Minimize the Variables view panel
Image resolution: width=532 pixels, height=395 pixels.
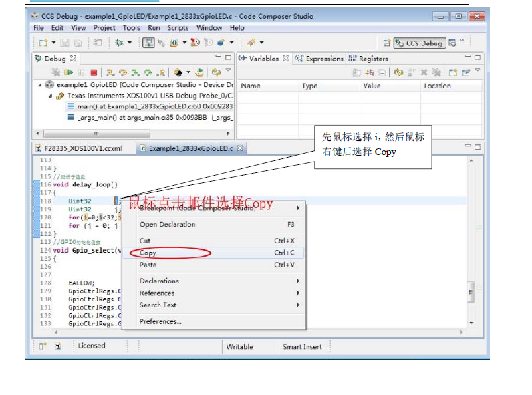pyautogui.click(x=468, y=56)
